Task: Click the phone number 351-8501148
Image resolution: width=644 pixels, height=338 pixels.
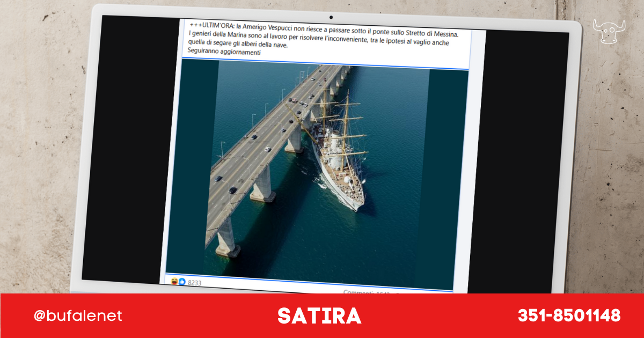Action: (x=569, y=315)
